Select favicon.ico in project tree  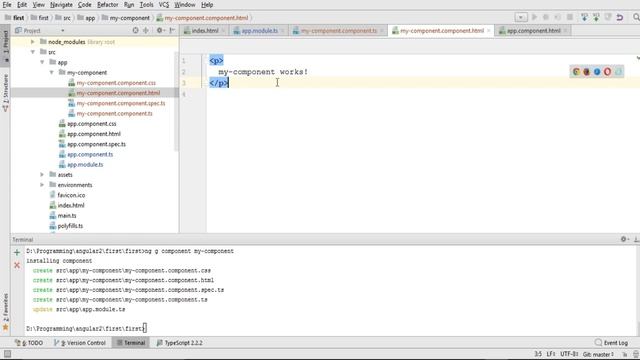click(x=71, y=195)
